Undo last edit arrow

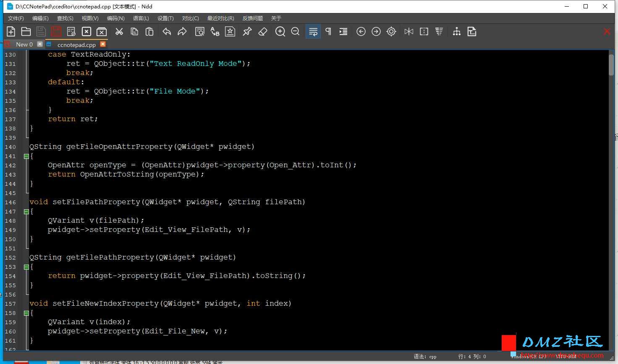point(167,31)
